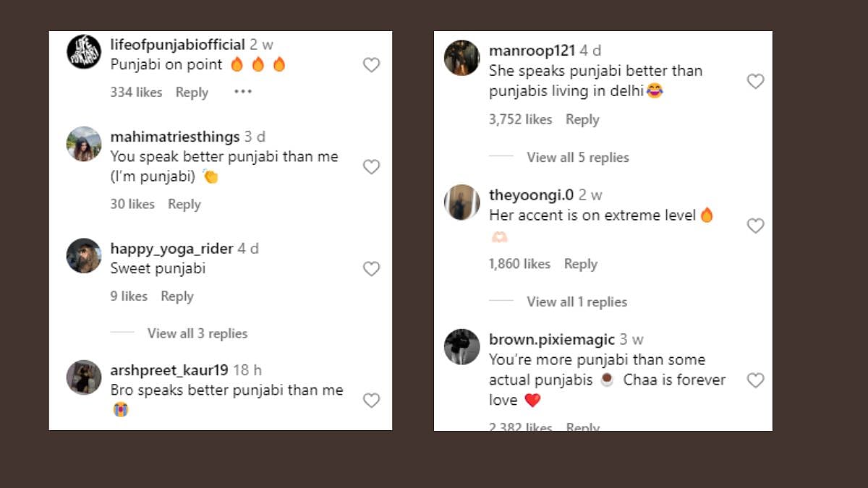
Task: Expand 'View all 5 replies' under manroop121
Action: click(578, 158)
